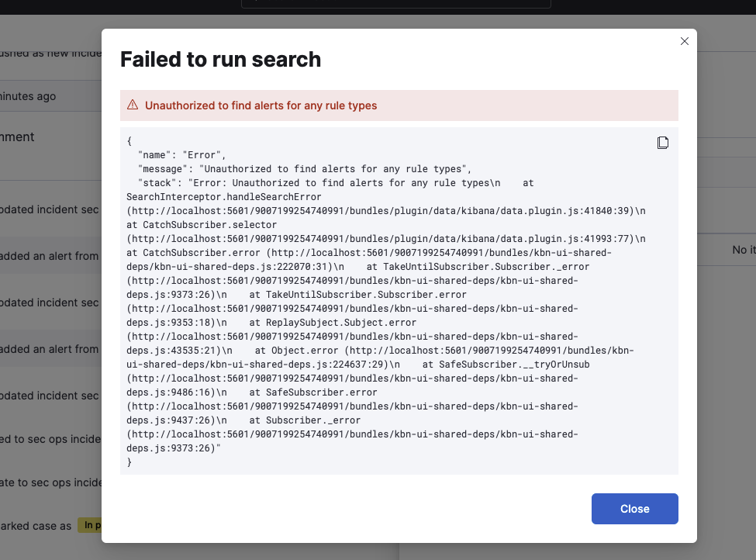Click the 'ed to sec ops incide' entry

(x=50, y=440)
